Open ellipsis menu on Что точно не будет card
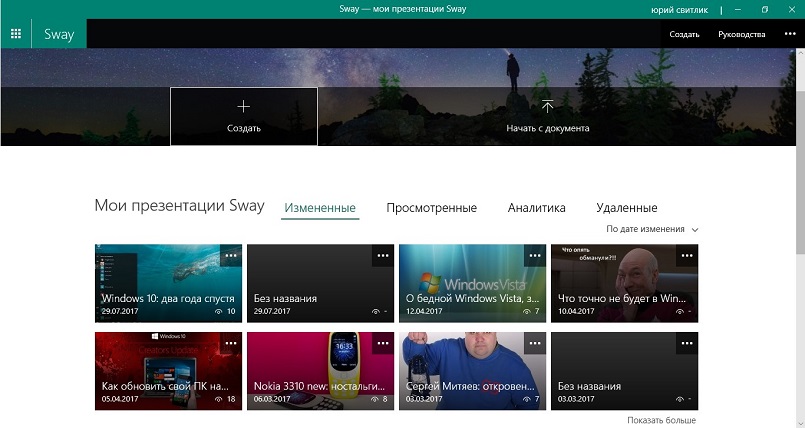The image size is (805, 428). (687, 255)
